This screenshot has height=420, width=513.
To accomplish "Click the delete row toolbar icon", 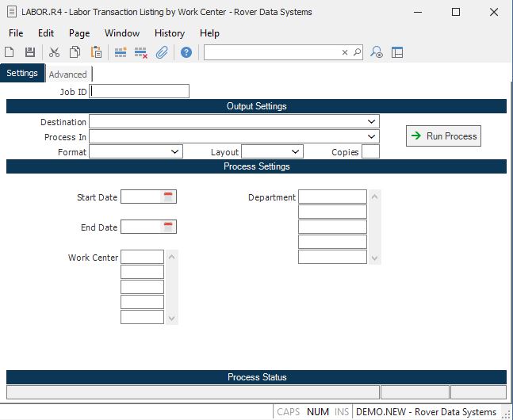I will tap(141, 52).
